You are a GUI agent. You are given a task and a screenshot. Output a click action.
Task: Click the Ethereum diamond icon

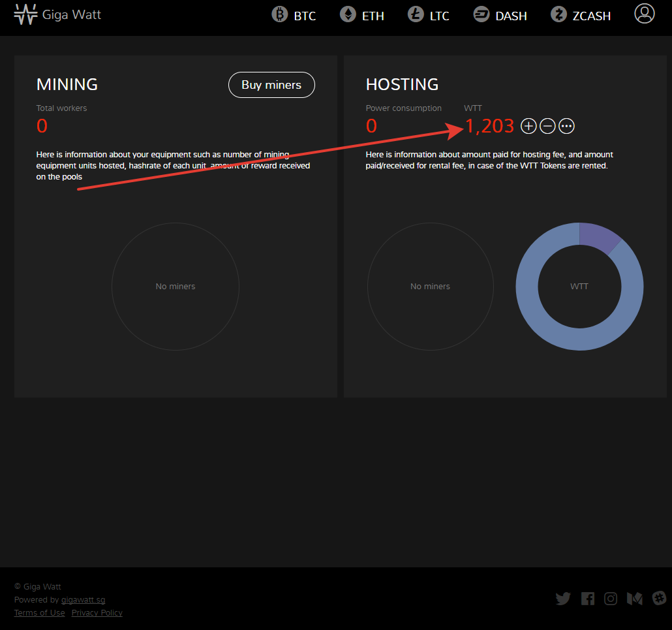click(348, 14)
